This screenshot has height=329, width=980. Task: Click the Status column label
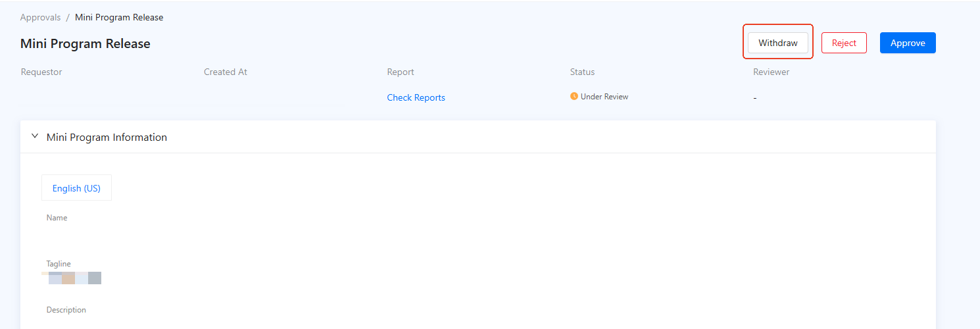[582, 72]
